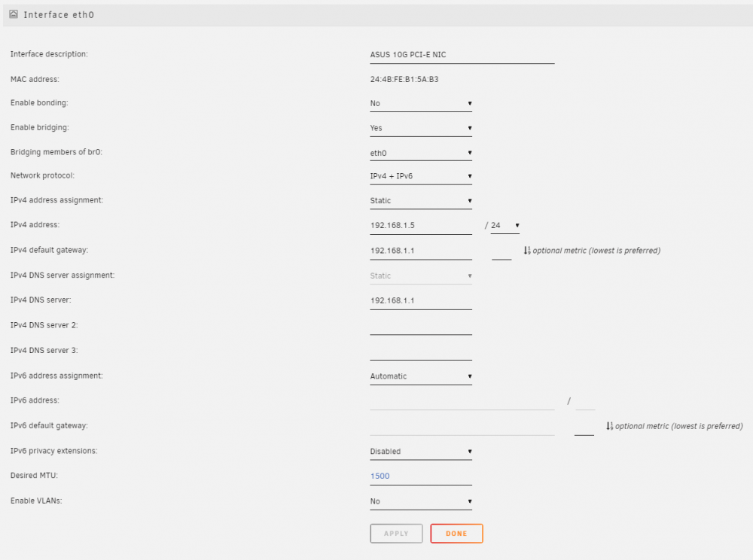Screen dimensions: 753x560
Task: Open Bridging members of br0 dropdown
Action: (x=421, y=153)
